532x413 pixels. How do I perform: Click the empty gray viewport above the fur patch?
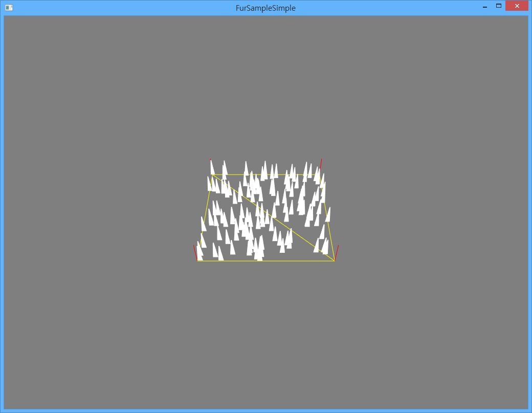(x=266, y=85)
